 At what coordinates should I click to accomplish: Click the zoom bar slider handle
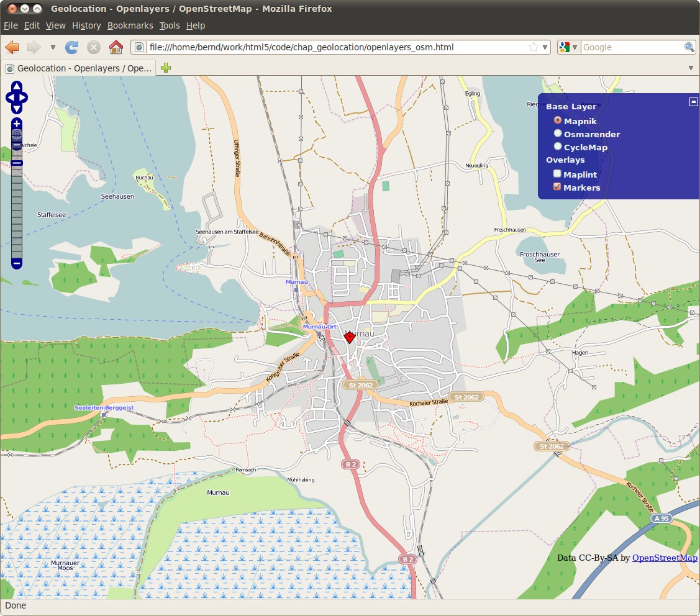[x=17, y=163]
